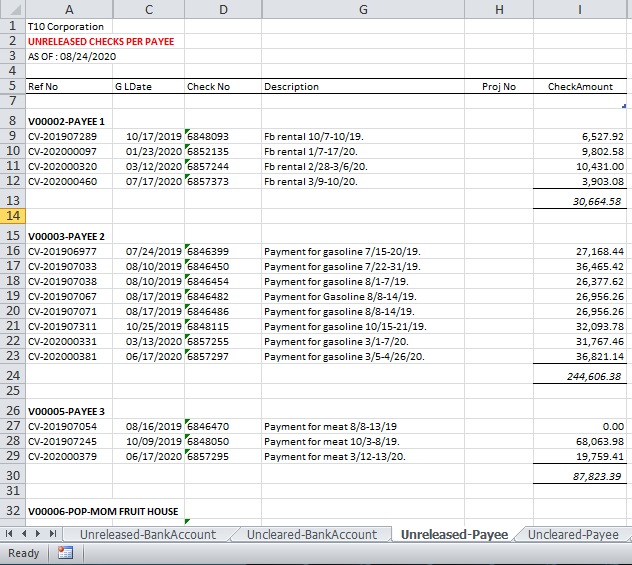Select cell CV-202000331
This screenshot has height=565, width=632.
[69, 341]
